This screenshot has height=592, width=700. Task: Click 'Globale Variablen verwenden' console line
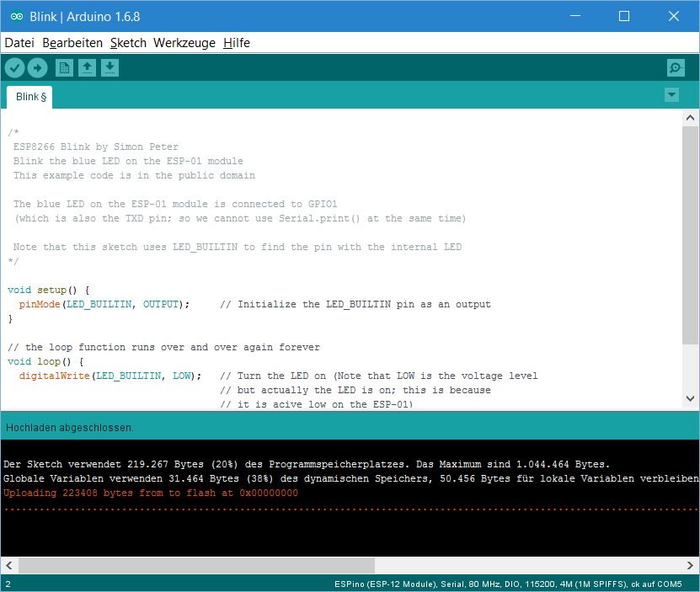click(350, 478)
